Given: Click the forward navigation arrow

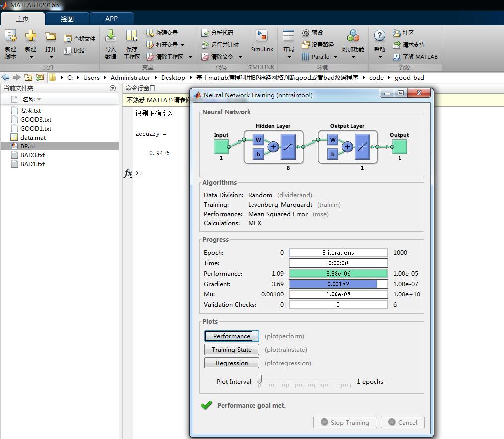Looking at the screenshot, I should (17, 77).
